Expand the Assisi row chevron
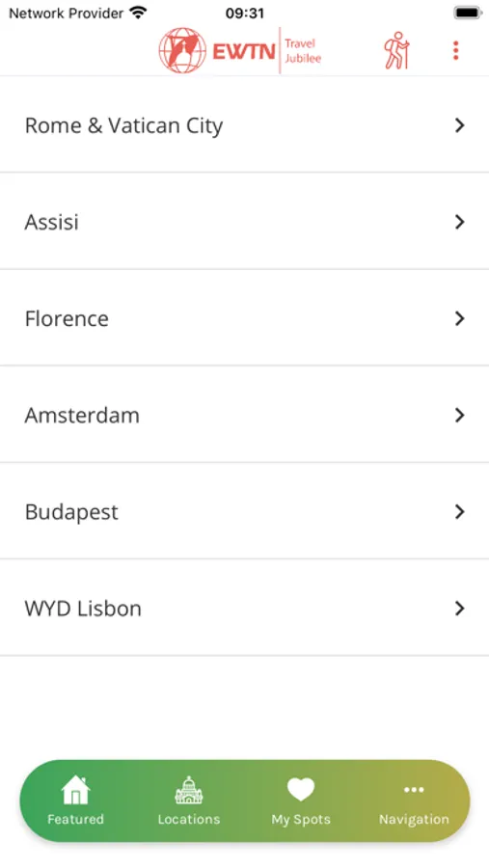 460,222
